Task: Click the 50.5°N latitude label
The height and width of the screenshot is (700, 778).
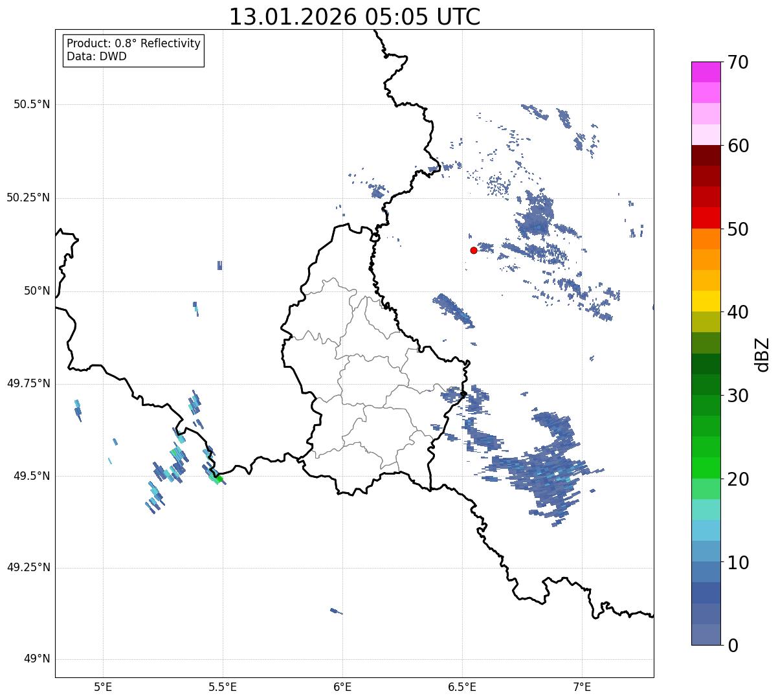Action: point(32,104)
